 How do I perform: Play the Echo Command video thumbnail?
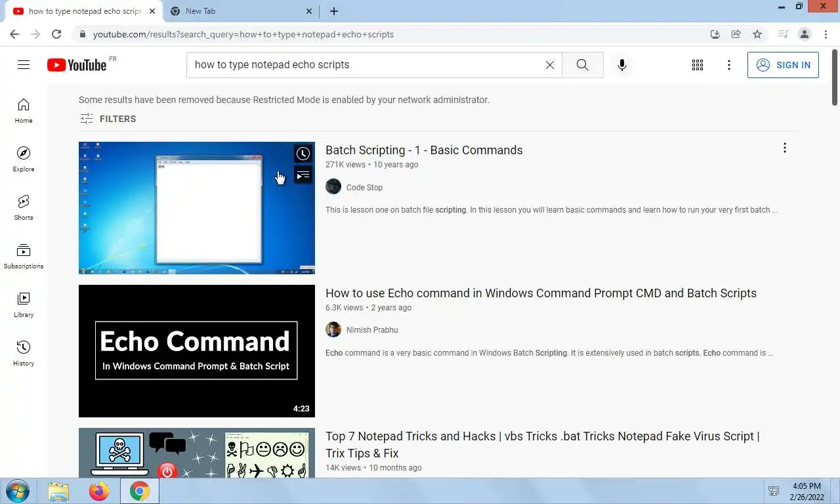tap(197, 351)
